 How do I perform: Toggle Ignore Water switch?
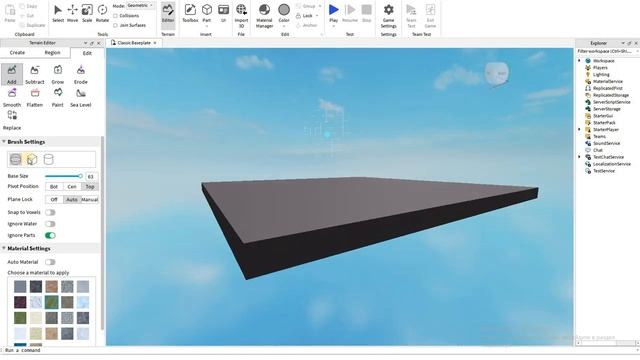50,224
